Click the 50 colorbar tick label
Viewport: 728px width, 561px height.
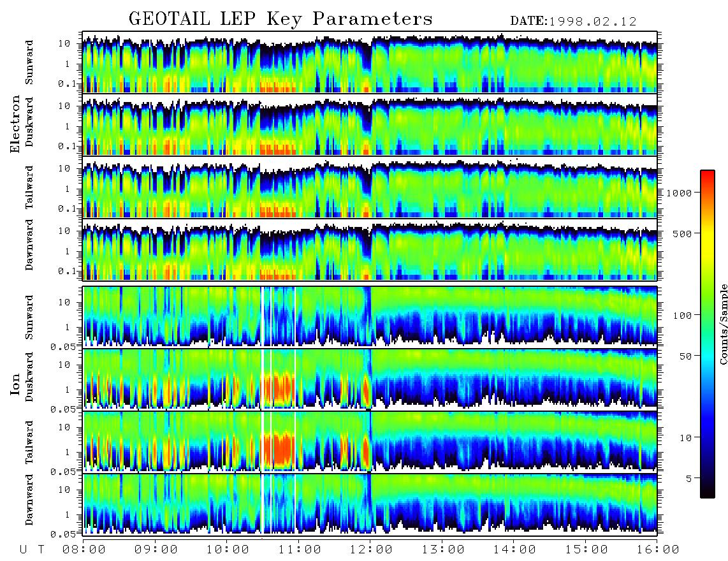click(x=685, y=356)
